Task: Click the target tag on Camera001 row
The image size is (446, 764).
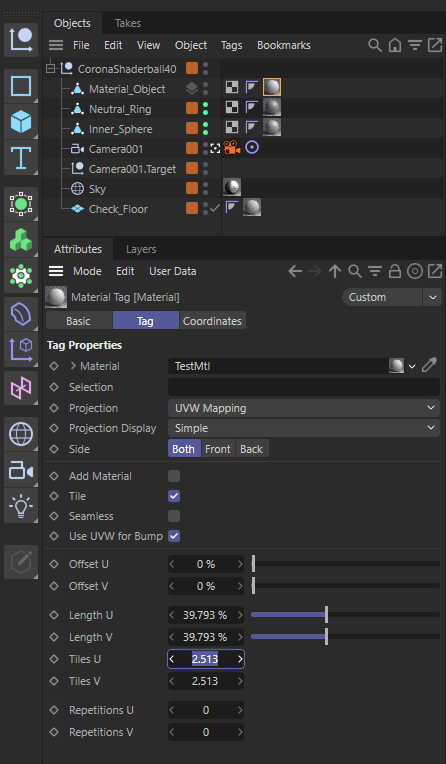Action: [252, 147]
